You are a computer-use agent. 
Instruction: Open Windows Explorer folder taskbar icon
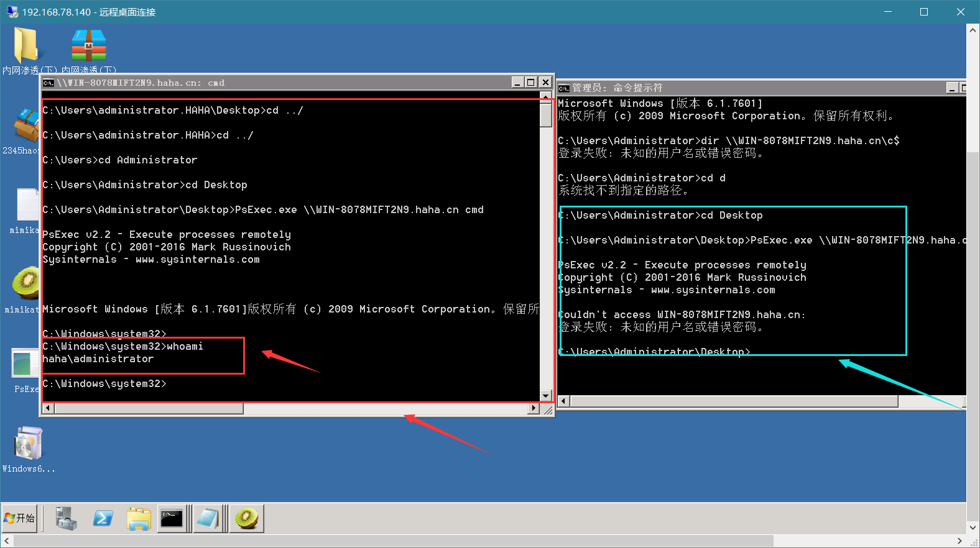click(x=139, y=518)
